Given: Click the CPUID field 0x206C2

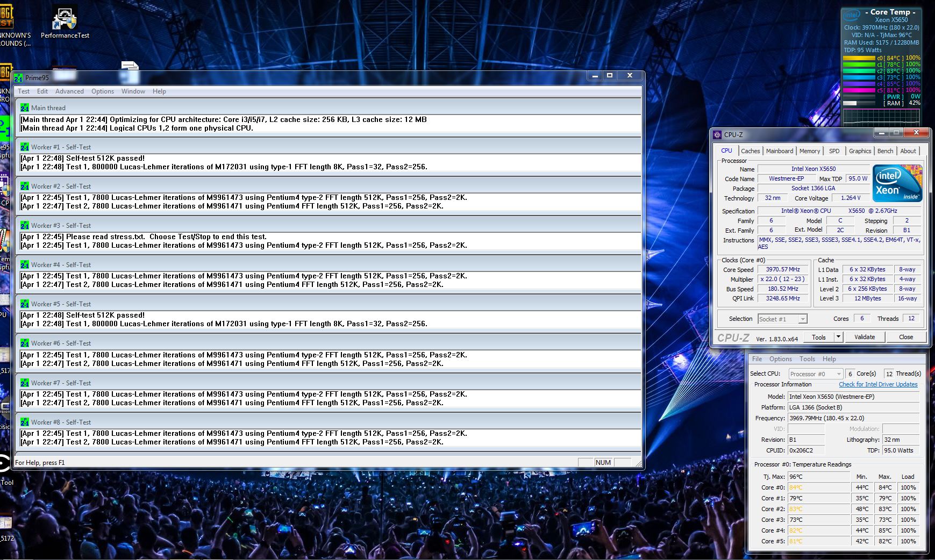Looking at the screenshot, I should (x=806, y=450).
